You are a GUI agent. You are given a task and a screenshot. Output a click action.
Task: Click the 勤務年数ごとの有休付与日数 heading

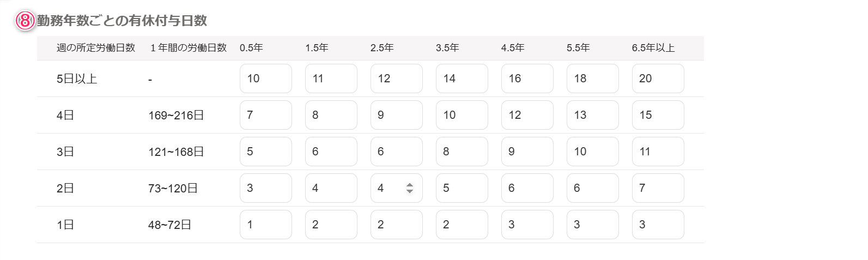122,21
